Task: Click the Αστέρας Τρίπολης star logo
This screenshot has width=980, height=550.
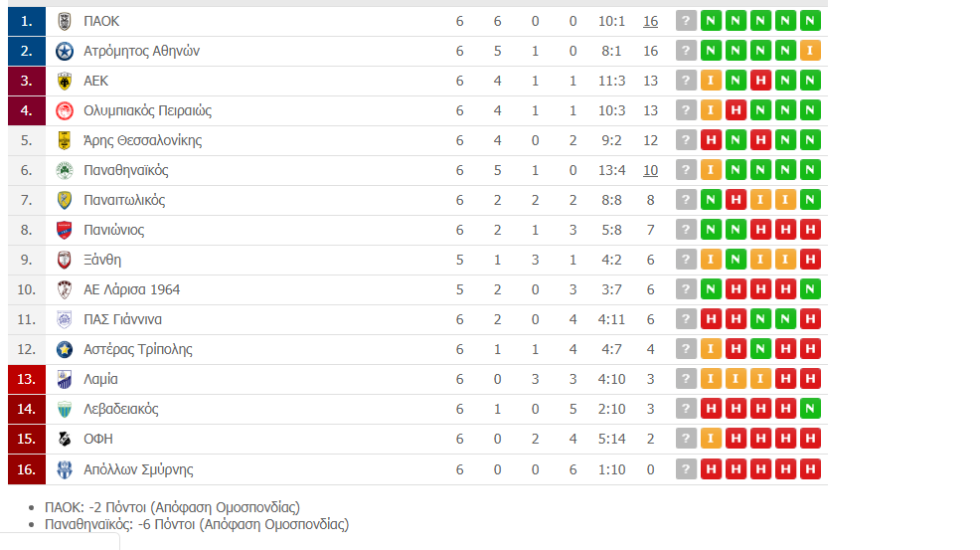Action: [65, 349]
